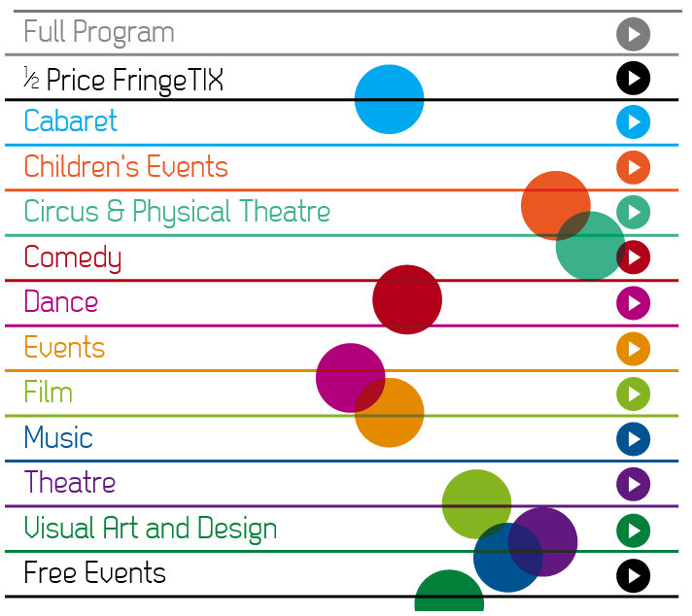Select Circus & Physical Theatre category
692x616 pixels.
[x=177, y=213]
